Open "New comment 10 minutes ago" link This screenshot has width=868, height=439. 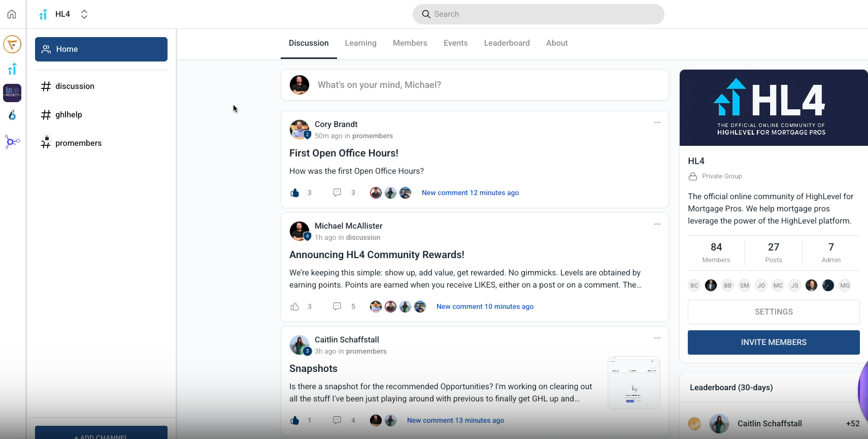click(485, 307)
